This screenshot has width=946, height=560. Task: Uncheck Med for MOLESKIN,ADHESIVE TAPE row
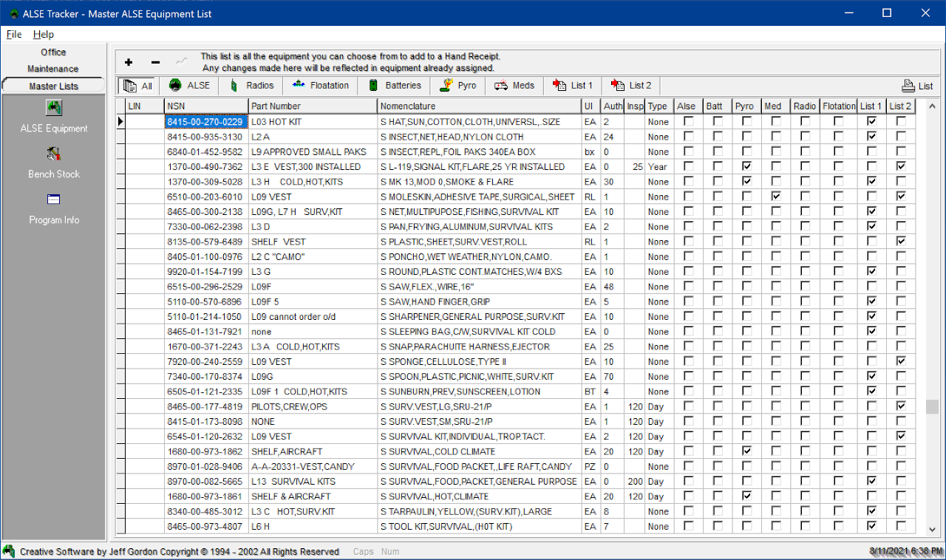tap(775, 197)
